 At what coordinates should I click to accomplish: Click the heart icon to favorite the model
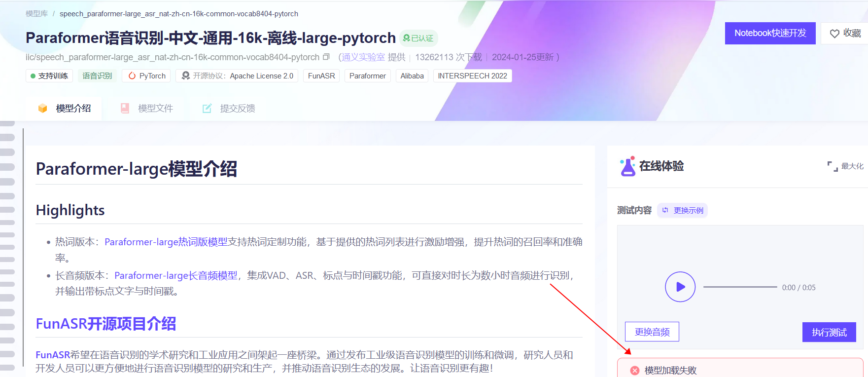[x=834, y=34]
